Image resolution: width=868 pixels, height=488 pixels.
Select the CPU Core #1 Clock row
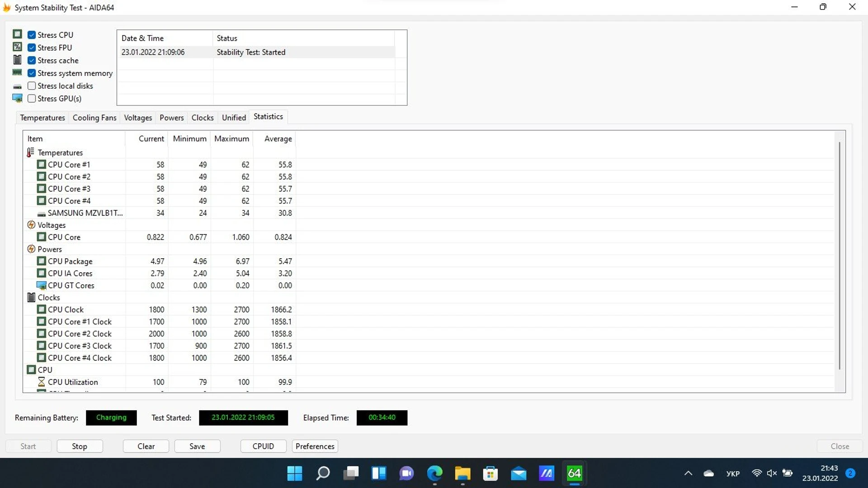pyautogui.click(x=160, y=322)
